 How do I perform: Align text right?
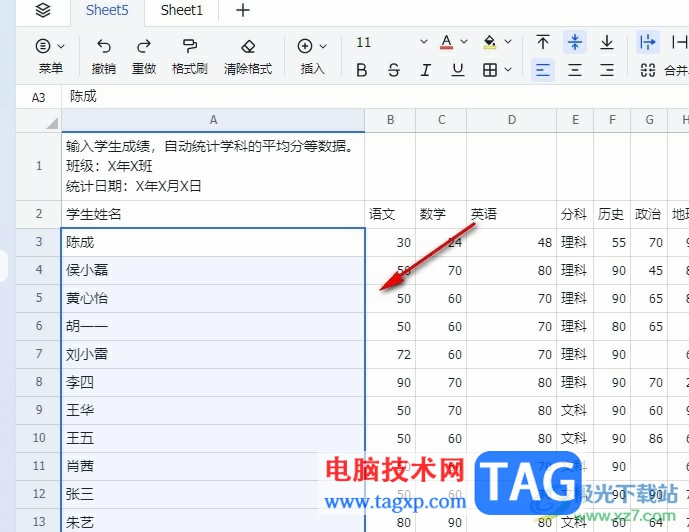click(607, 70)
